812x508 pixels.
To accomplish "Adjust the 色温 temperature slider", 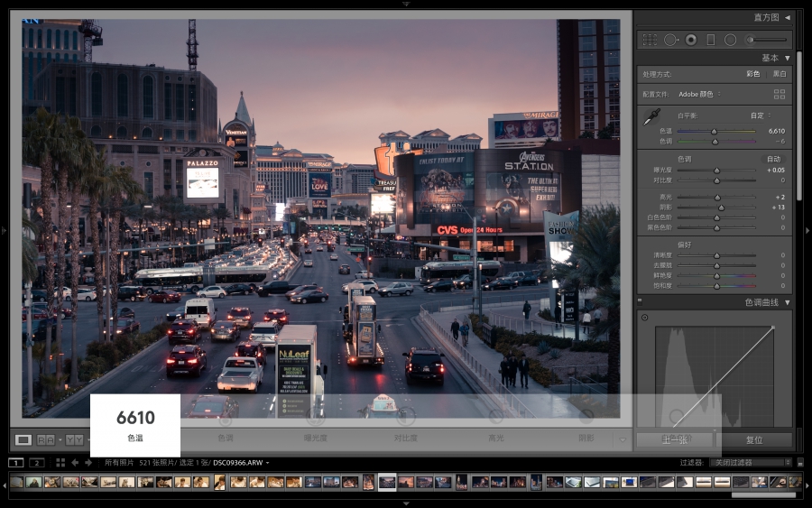I will (x=716, y=132).
